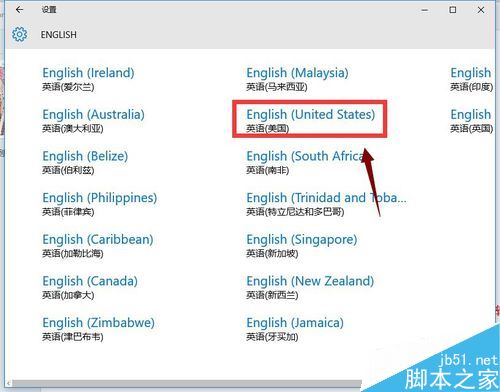This screenshot has height=392, width=500.
Task: Click the settings gear icon
Action: pyautogui.click(x=19, y=34)
